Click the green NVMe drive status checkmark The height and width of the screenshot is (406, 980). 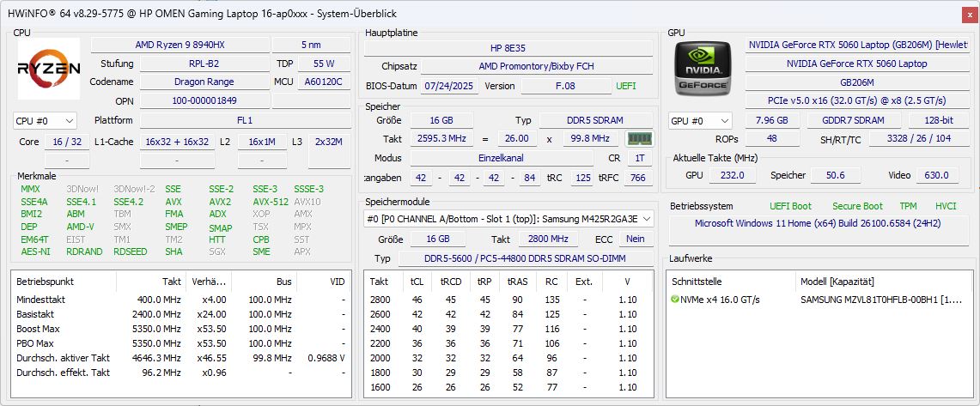point(674,300)
